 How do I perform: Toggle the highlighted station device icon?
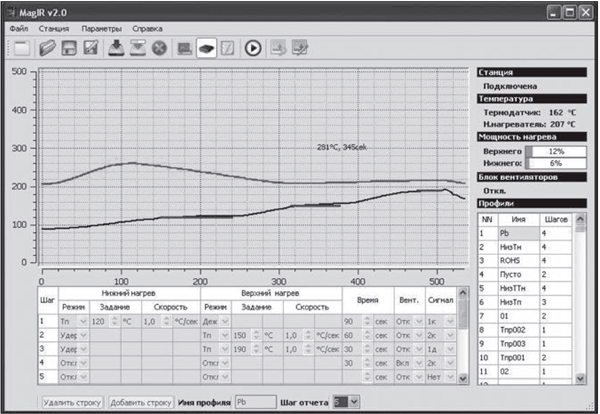pyautogui.click(x=207, y=47)
